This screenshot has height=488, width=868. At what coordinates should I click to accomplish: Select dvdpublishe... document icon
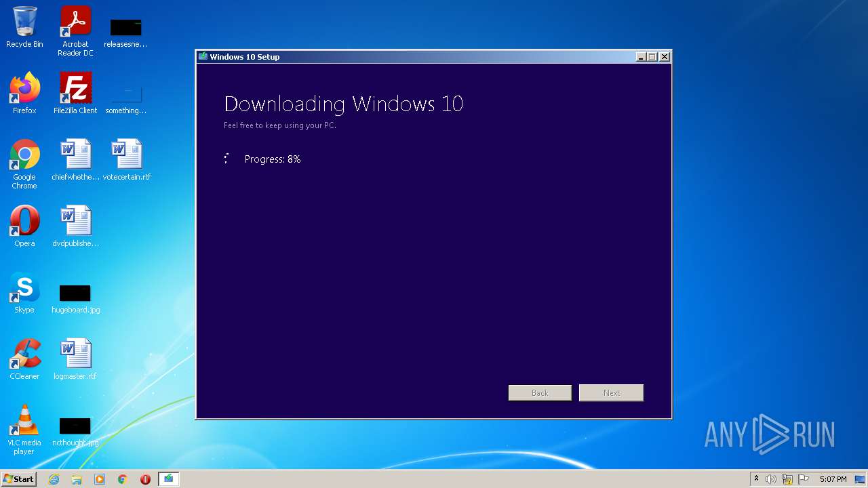pyautogui.click(x=75, y=226)
